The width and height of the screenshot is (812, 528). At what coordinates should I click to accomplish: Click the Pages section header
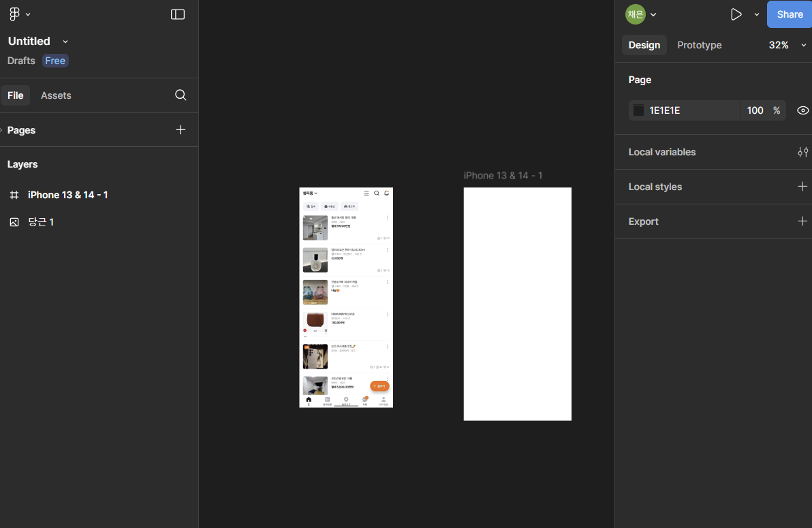[x=21, y=130]
